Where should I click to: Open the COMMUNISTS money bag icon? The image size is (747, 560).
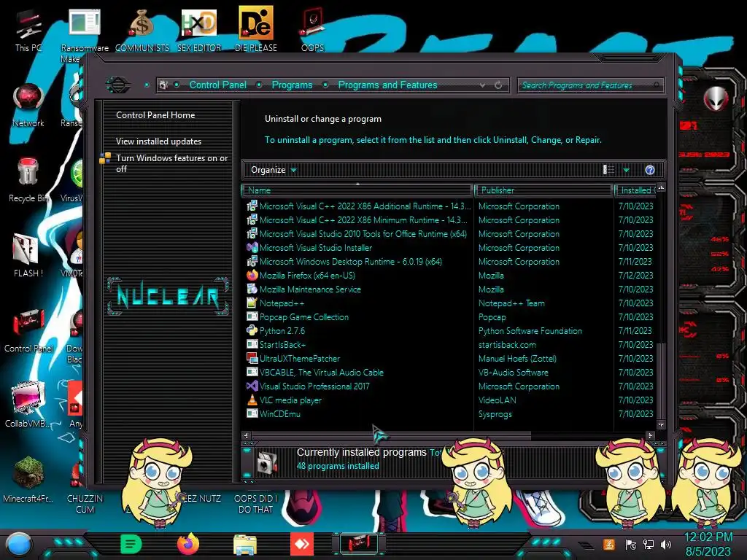tap(142, 31)
